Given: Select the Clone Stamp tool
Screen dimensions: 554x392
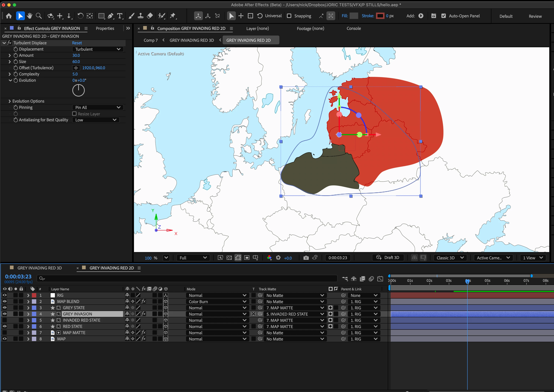Looking at the screenshot, I should (140, 16).
